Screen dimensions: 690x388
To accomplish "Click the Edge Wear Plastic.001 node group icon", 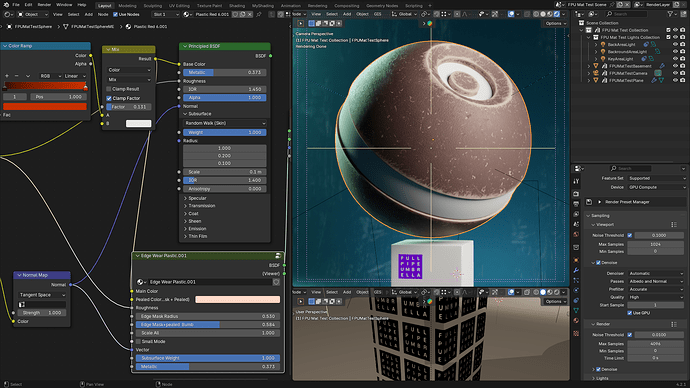I will click(x=278, y=256).
